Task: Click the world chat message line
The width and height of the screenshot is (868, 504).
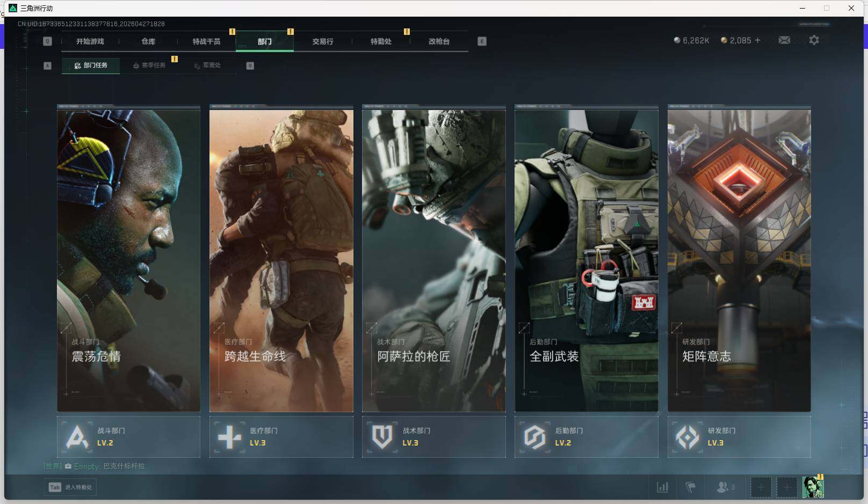Action: [x=95, y=466]
